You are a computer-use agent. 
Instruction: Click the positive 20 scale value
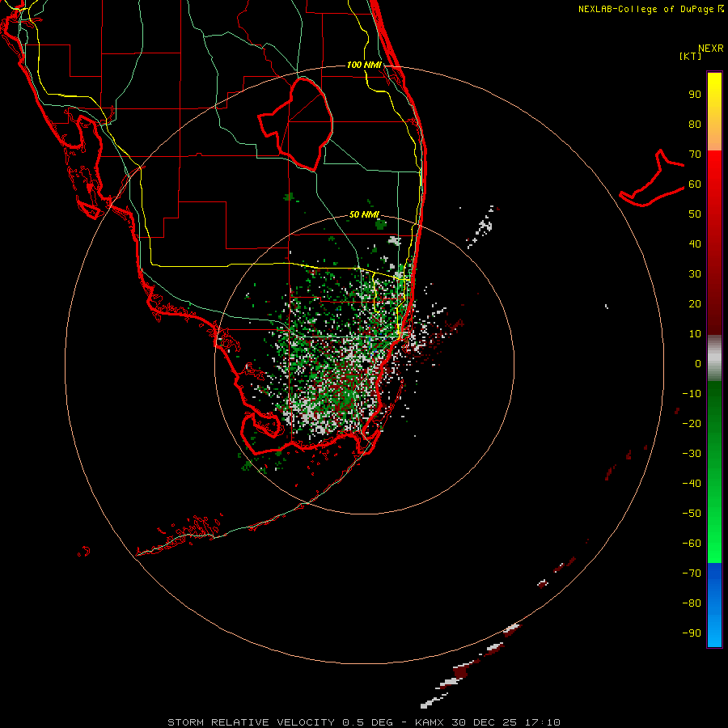[x=695, y=304]
